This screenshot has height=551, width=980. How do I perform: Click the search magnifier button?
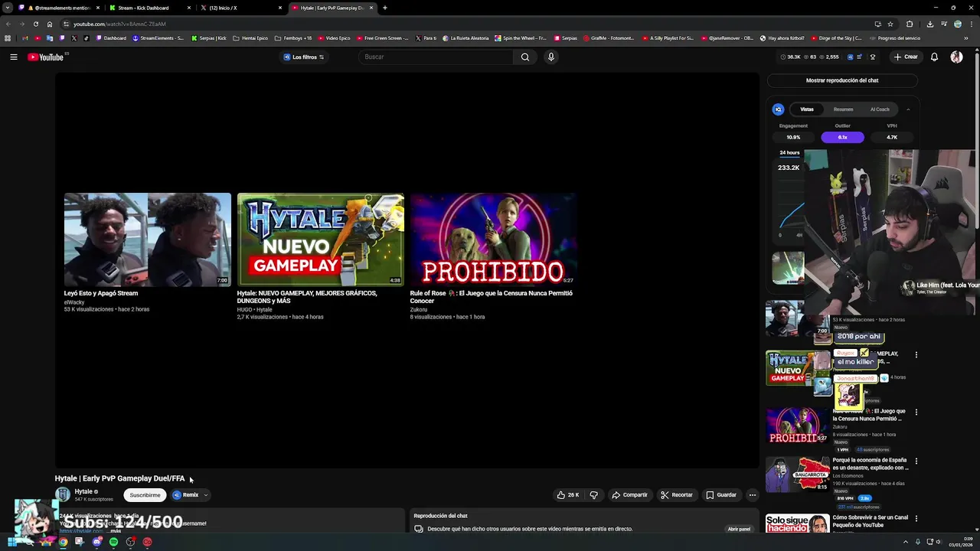click(x=525, y=57)
